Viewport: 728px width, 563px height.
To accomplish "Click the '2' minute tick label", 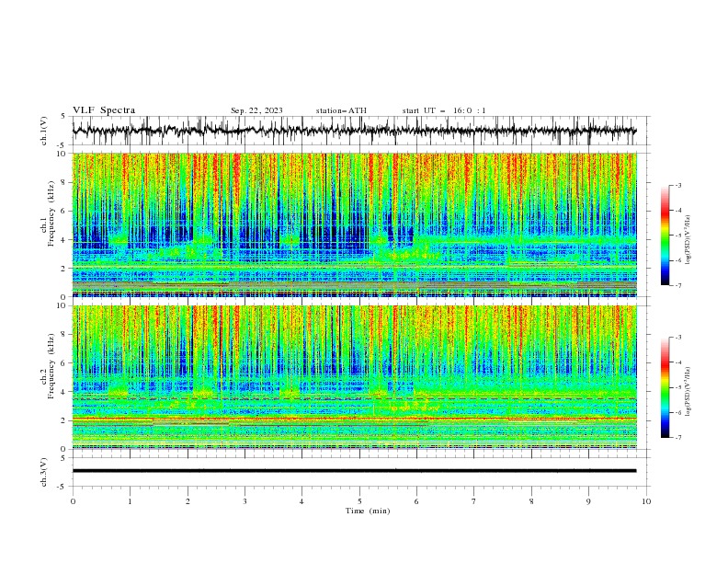I will (x=188, y=501).
